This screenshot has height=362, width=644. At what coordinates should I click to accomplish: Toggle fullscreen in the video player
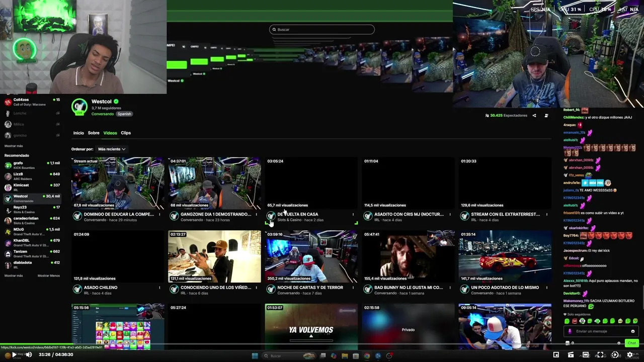600,355
